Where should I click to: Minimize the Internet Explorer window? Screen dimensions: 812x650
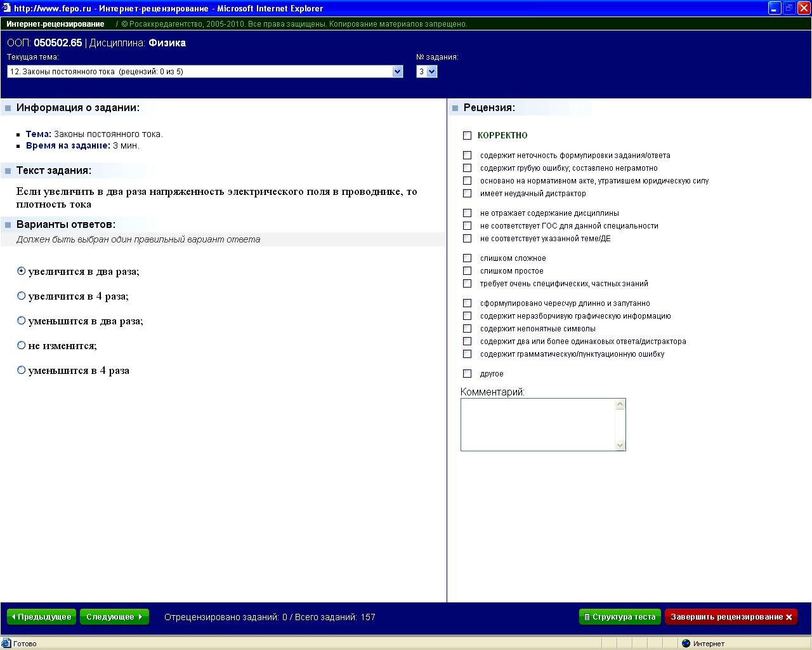point(775,8)
